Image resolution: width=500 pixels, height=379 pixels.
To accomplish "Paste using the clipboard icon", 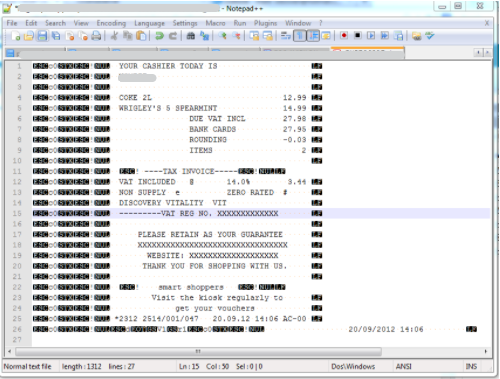I will coord(141,36).
